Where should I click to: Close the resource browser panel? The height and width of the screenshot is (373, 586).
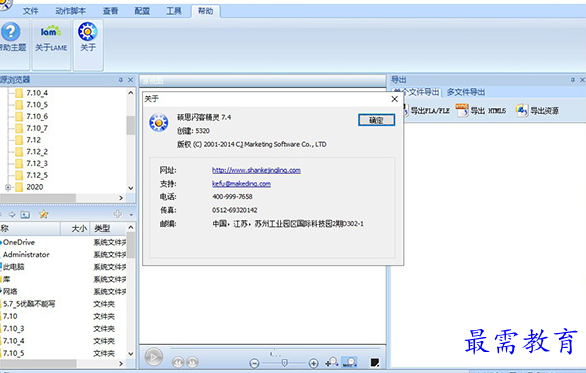[130, 80]
